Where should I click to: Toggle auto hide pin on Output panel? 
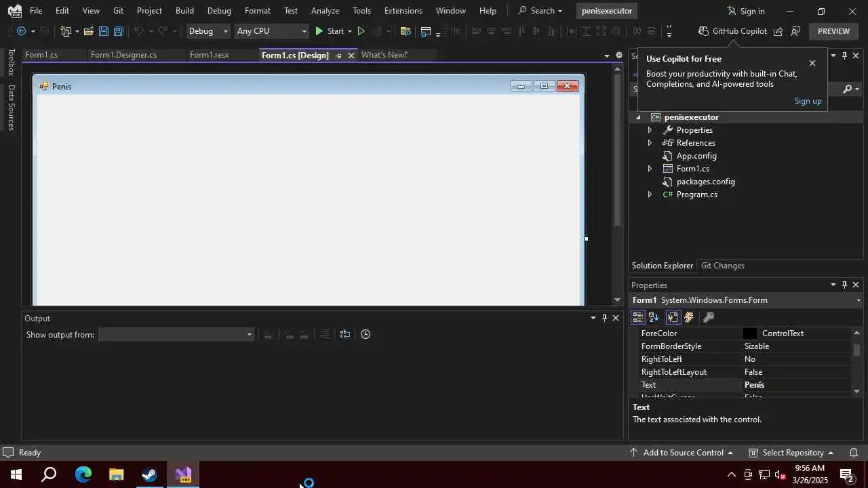604,318
